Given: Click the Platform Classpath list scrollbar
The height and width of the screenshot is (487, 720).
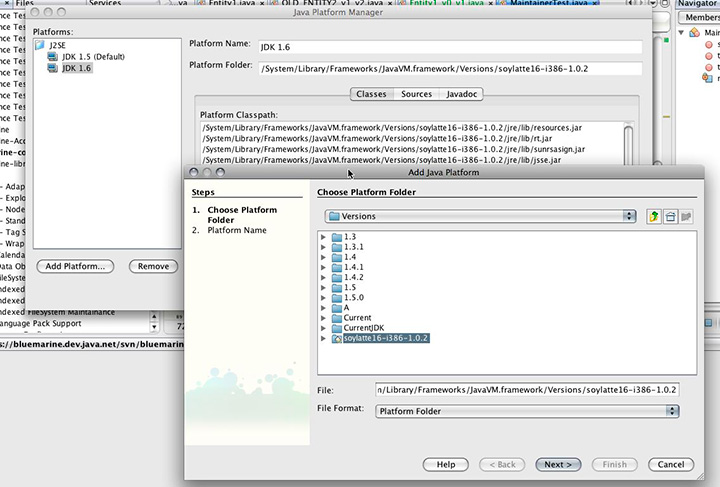Looking at the screenshot, I should (628, 145).
